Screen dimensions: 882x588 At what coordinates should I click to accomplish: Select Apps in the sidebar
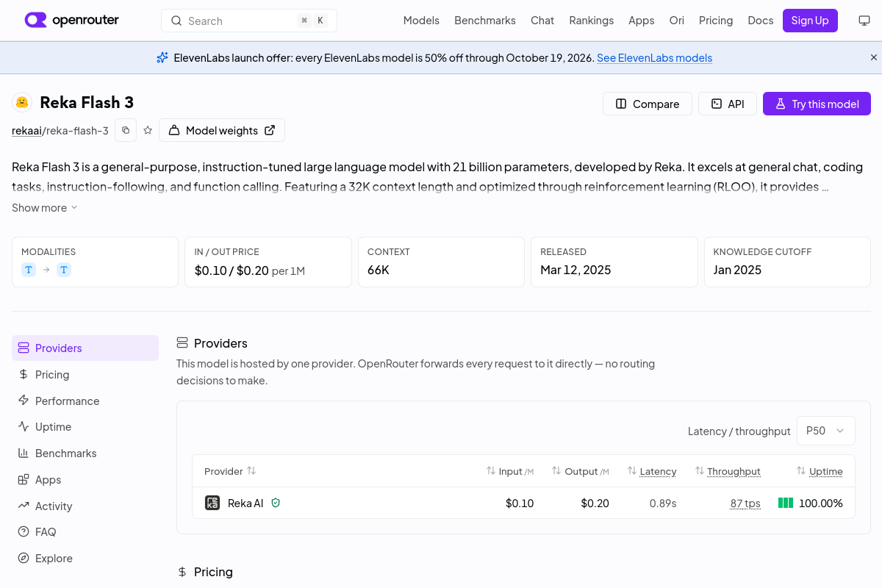(85, 479)
